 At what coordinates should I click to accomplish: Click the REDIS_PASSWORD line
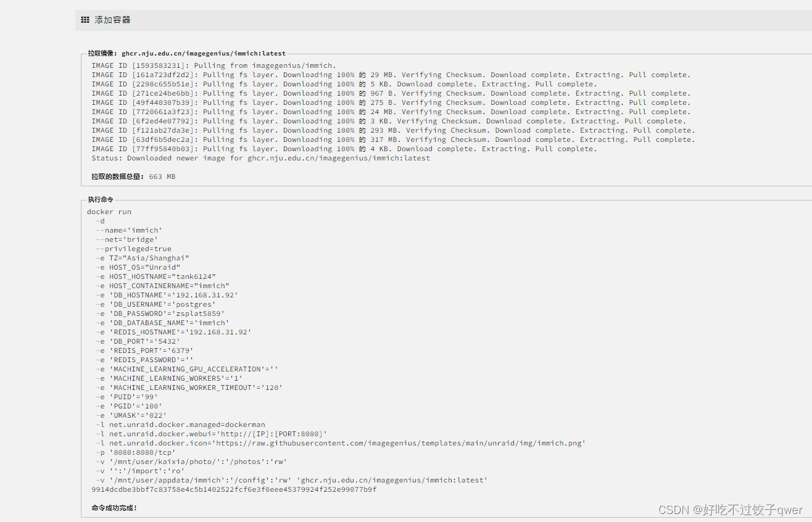pyautogui.click(x=145, y=360)
